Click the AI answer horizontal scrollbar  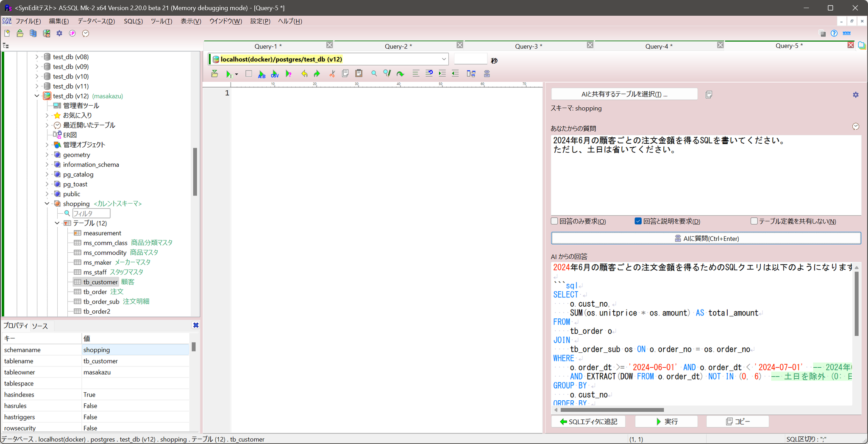(612, 410)
